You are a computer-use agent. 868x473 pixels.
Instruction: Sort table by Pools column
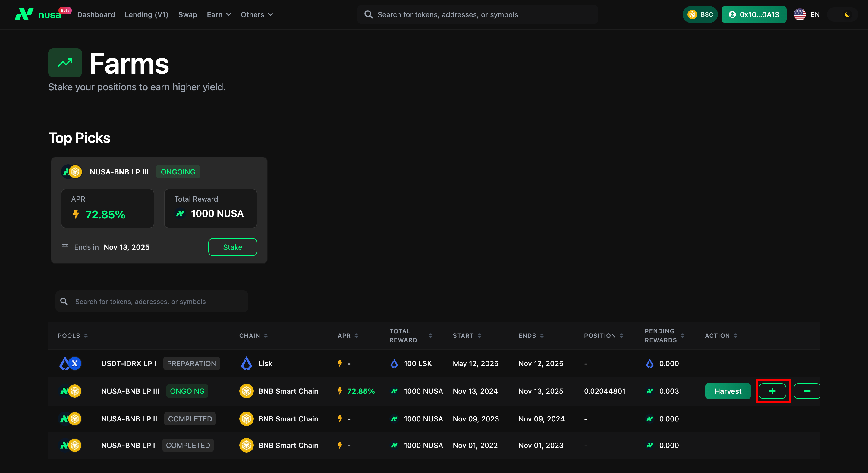click(x=86, y=336)
